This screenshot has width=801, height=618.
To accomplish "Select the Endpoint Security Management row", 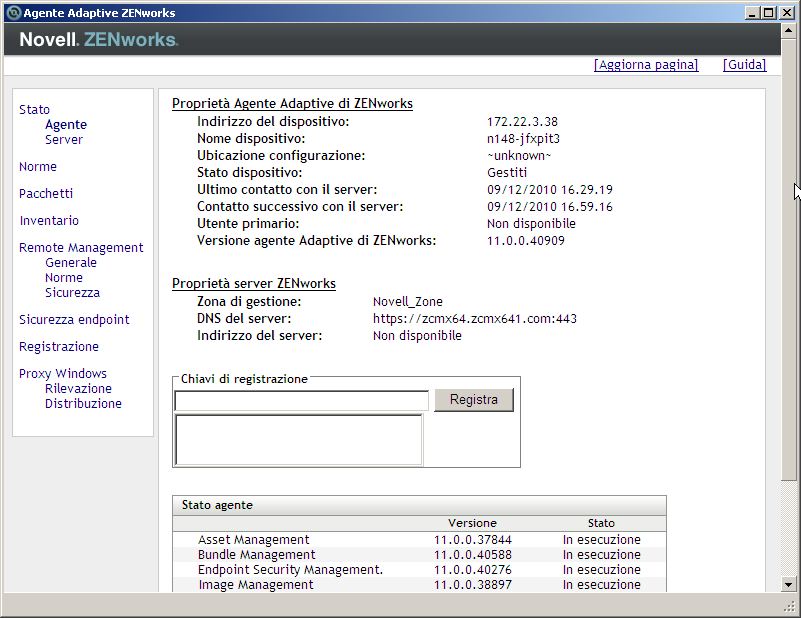I will click(419, 569).
